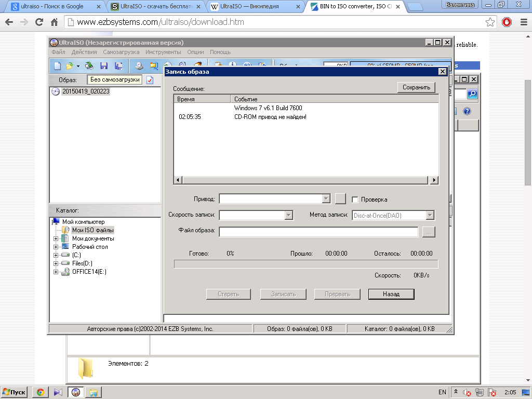532x399 pixels.
Task: Bookmark the page with the star icon
Action: point(490,22)
